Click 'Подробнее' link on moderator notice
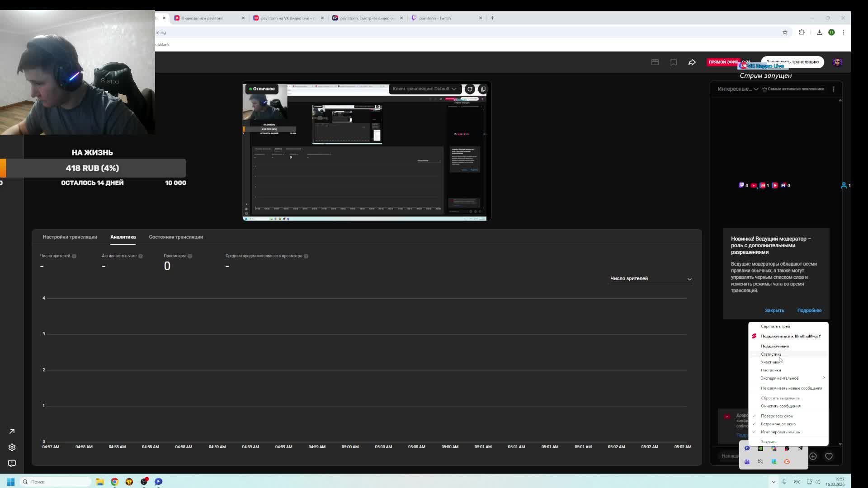 809,310
